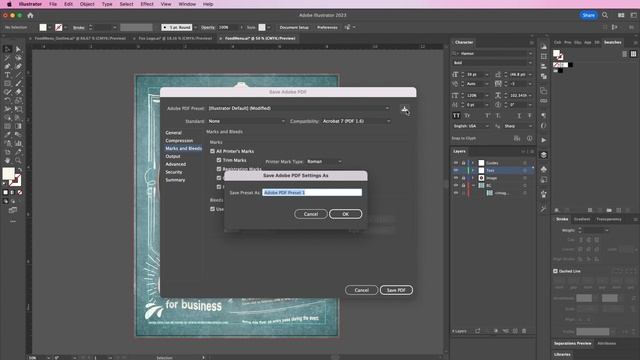
Task: Select the Compression section in the PDF dialog
Action: coord(179,140)
